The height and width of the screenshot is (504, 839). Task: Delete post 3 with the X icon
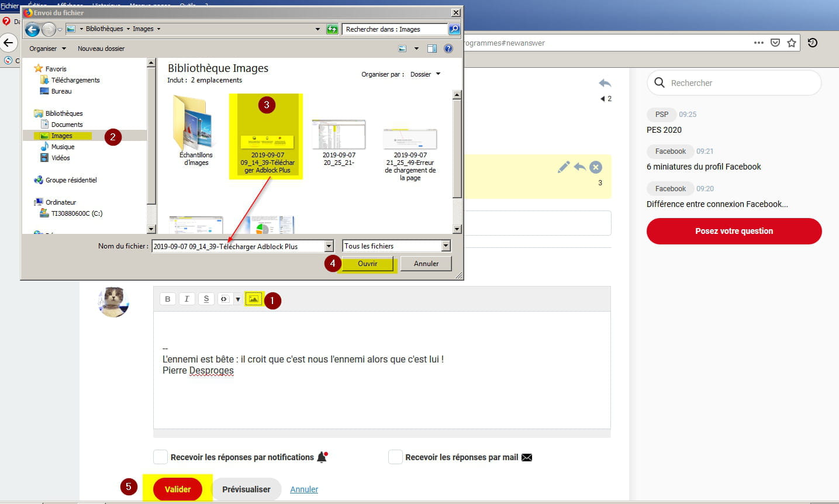pyautogui.click(x=596, y=167)
